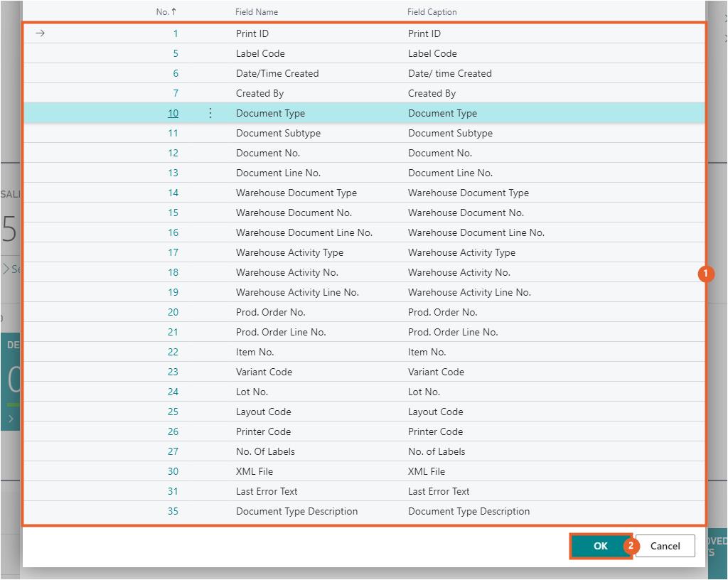Select the Prod. Order No. row

270,312
